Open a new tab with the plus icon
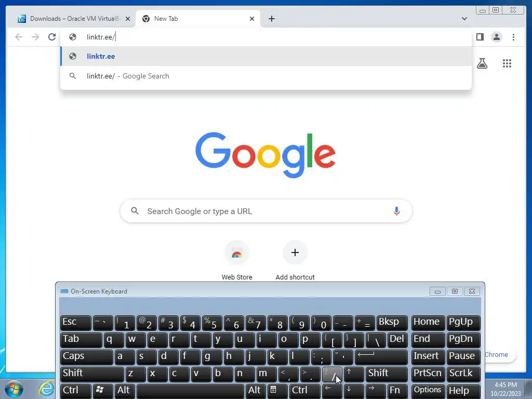The image size is (532, 399). pyautogui.click(x=271, y=19)
